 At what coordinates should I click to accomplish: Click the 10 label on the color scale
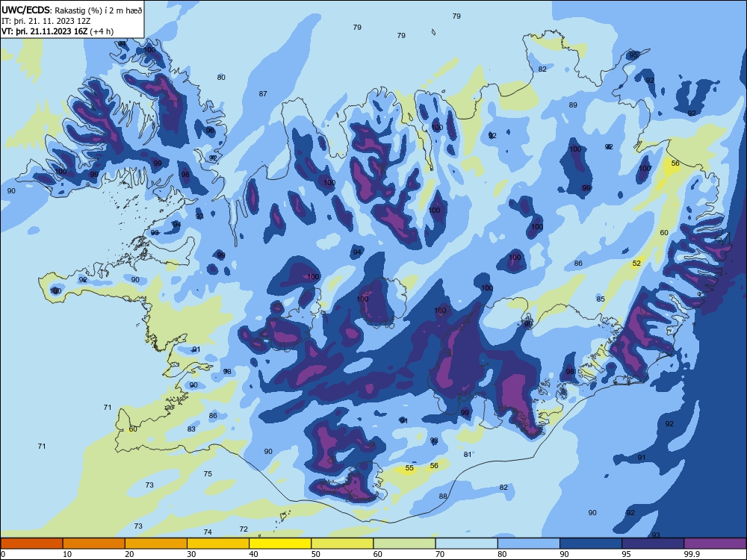[x=67, y=554]
